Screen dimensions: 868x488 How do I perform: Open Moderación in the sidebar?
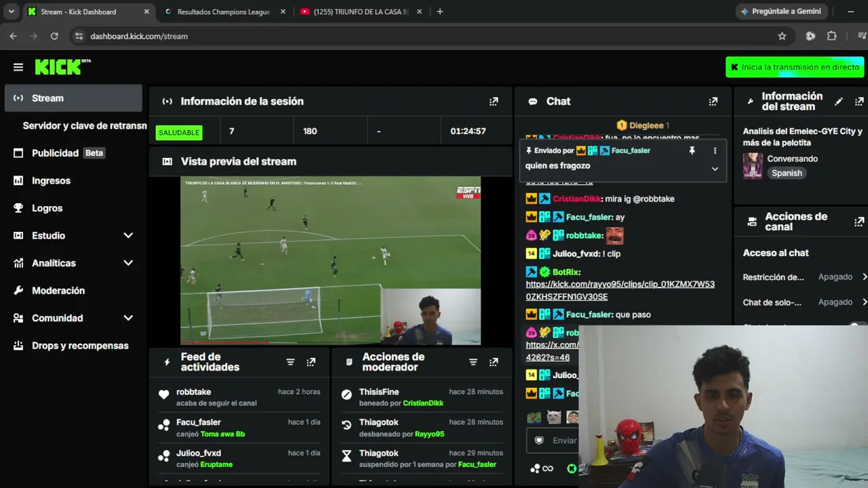tap(73, 291)
